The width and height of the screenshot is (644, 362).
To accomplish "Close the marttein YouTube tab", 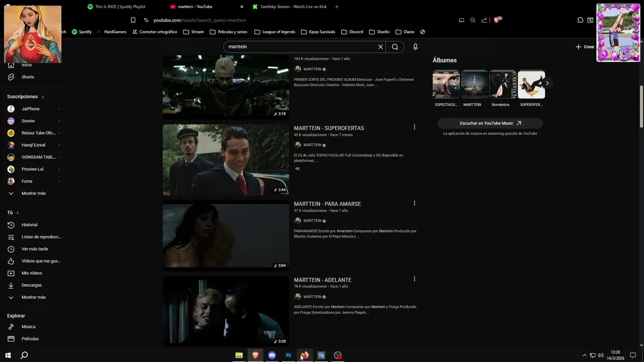I will pyautogui.click(x=242, y=7).
